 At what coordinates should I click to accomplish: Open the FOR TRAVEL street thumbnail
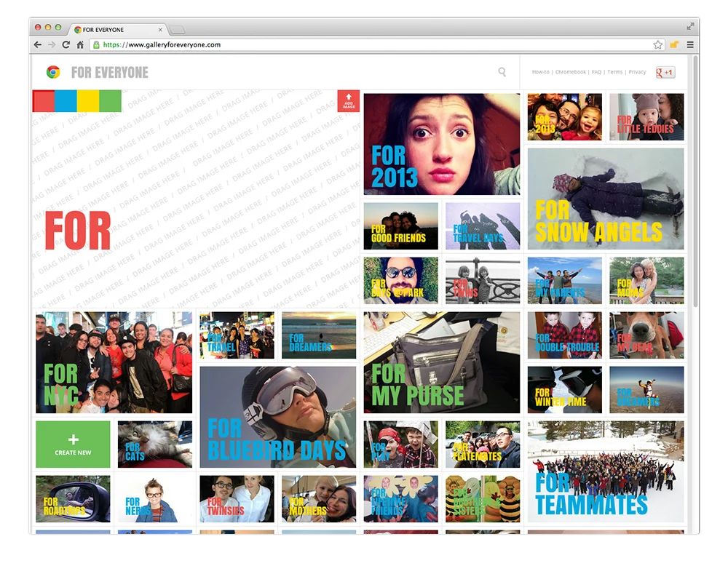coord(237,335)
